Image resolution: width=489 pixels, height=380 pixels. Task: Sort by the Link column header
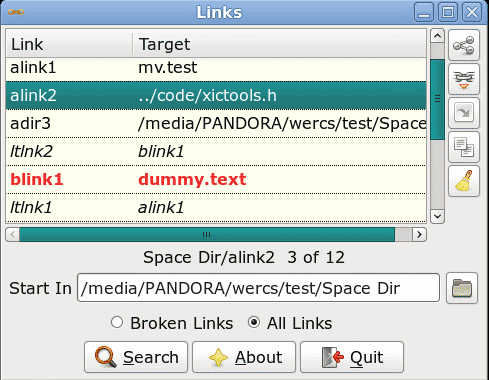pyautogui.click(x=69, y=44)
